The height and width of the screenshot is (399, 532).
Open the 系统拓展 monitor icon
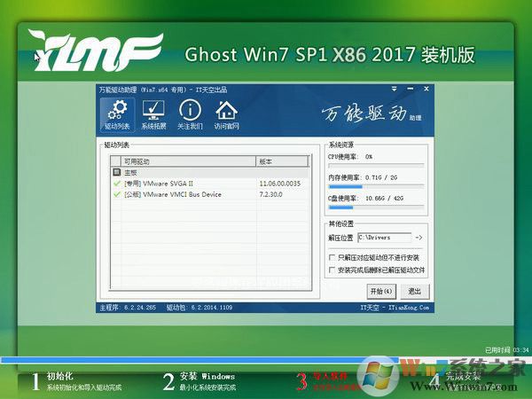153,114
